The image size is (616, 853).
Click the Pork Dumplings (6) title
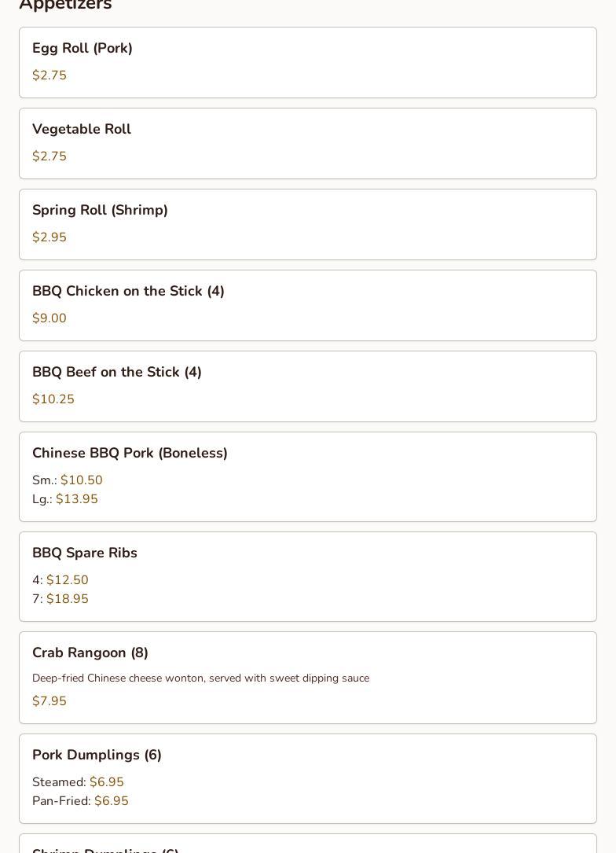pyautogui.click(x=97, y=756)
